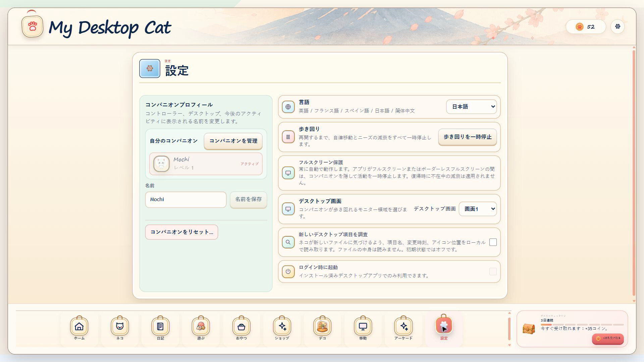Focus the 名前 input field containing Mochi
The width and height of the screenshot is (644, 362).
[x=186, y=199]
